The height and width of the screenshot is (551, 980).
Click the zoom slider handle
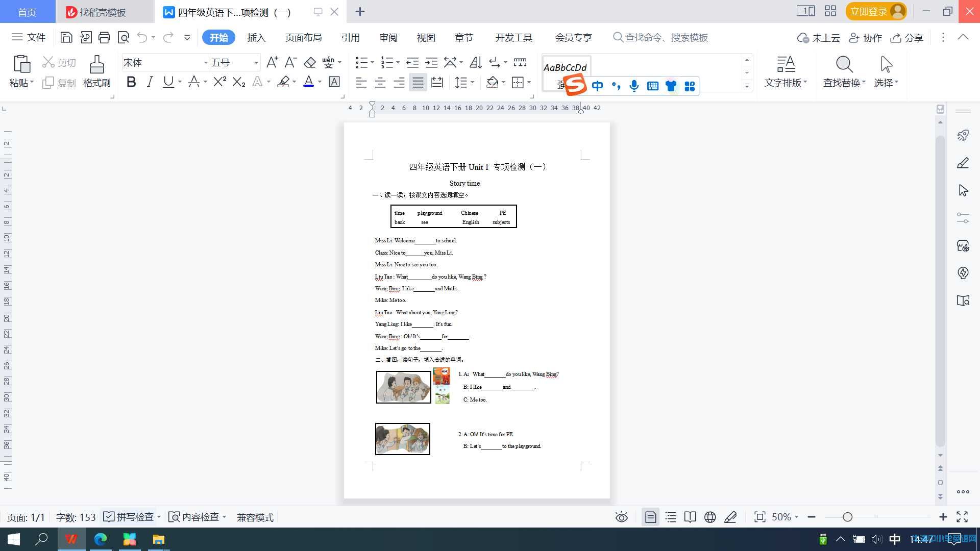pyautogui.click(x=847, y=517)
